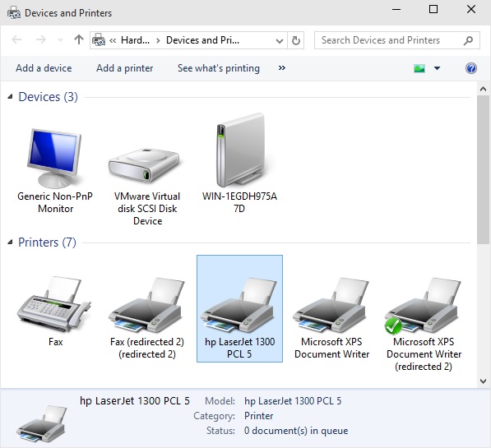The height and width of the screenshot is (448, 491).
Task: Click the back navigation arrow
Action: tap(16, 39)
